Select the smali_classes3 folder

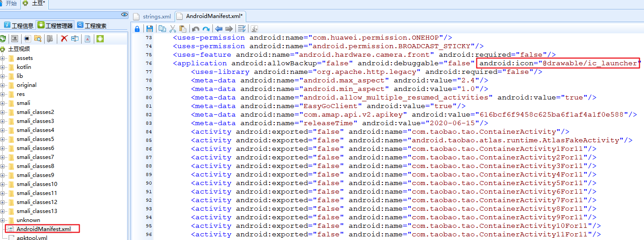click(35, 121)
